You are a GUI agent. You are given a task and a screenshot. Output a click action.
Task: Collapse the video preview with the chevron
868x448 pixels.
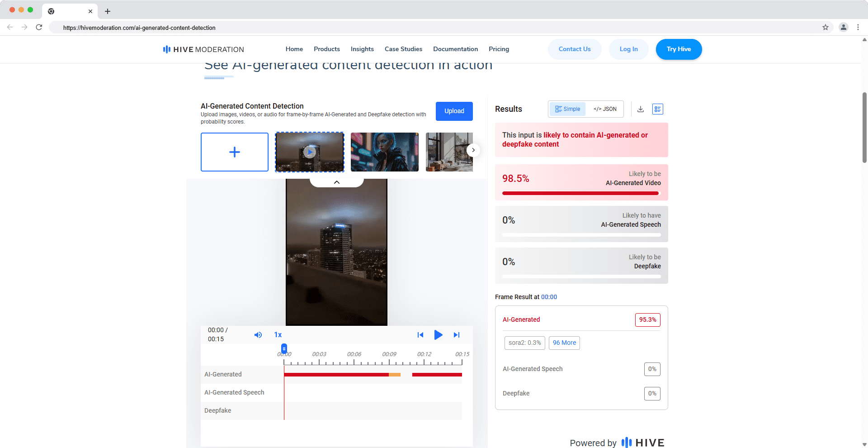pos(337,182)
